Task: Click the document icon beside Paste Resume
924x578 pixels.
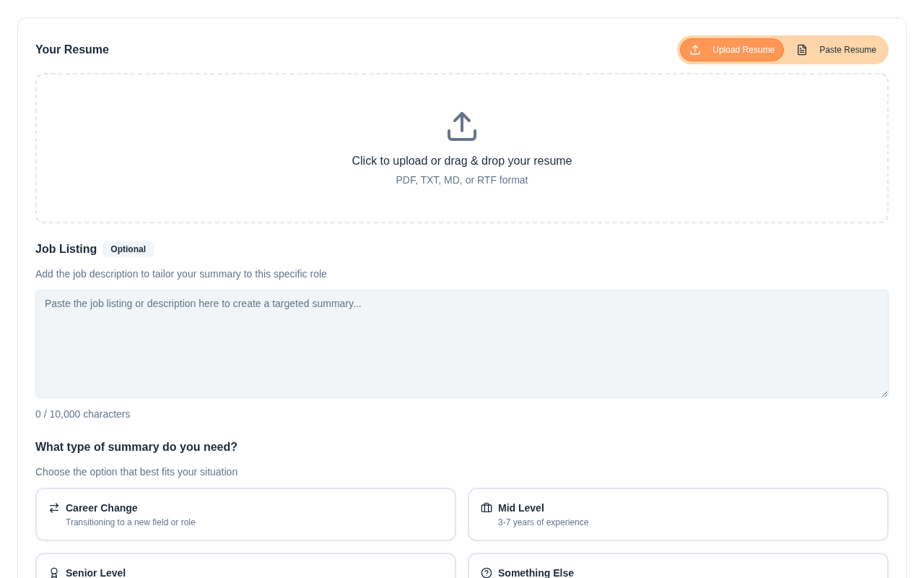Action: coord(802,50)
